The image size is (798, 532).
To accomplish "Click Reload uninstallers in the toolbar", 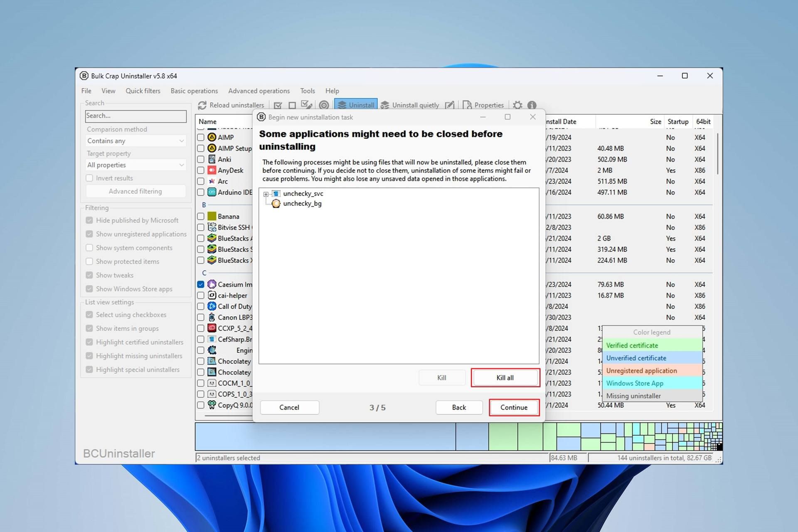I will tap(231, 105).
